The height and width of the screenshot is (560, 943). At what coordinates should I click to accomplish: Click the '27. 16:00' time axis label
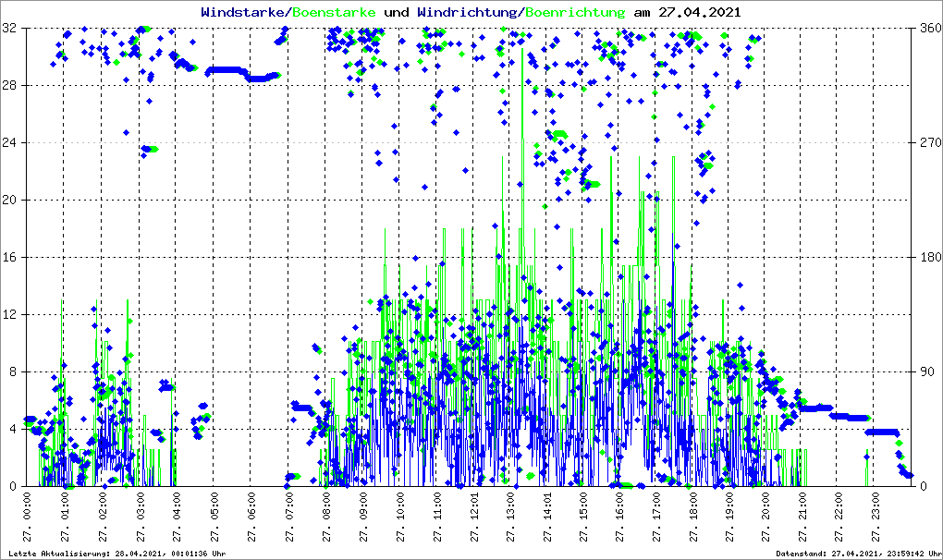click(x=618, y=517)
